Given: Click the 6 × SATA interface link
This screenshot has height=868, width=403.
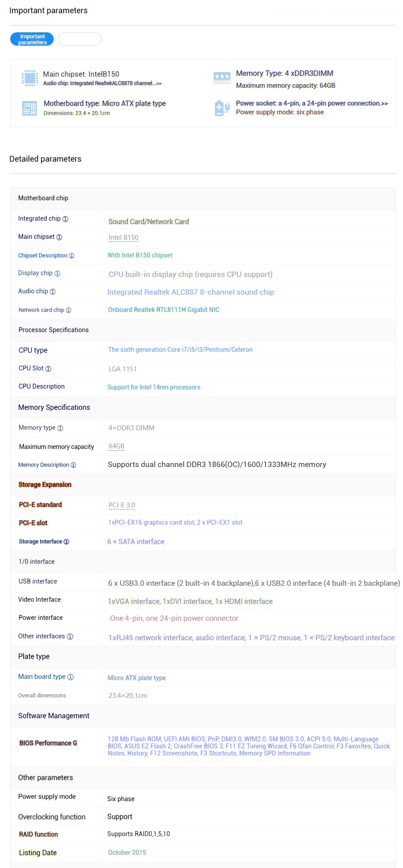Looking at the screenshot, I should (136, 541).
